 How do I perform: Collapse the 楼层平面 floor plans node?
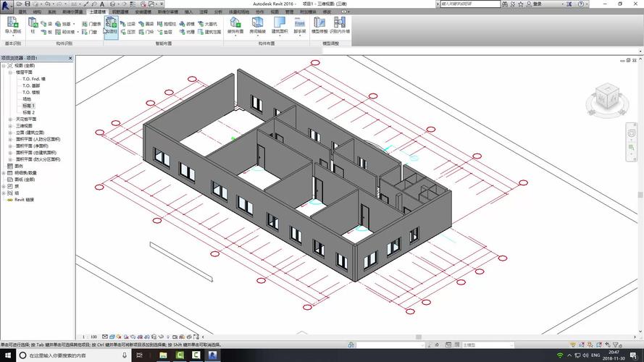coord(10,72)
